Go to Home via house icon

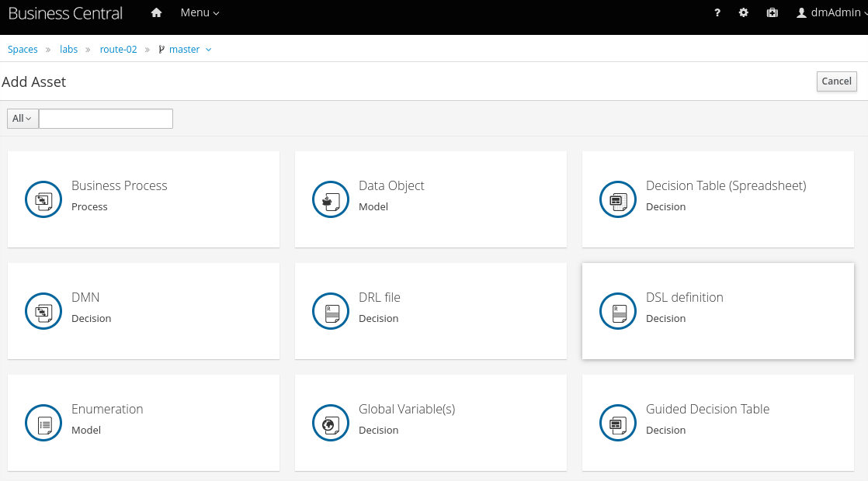(156, 13)
